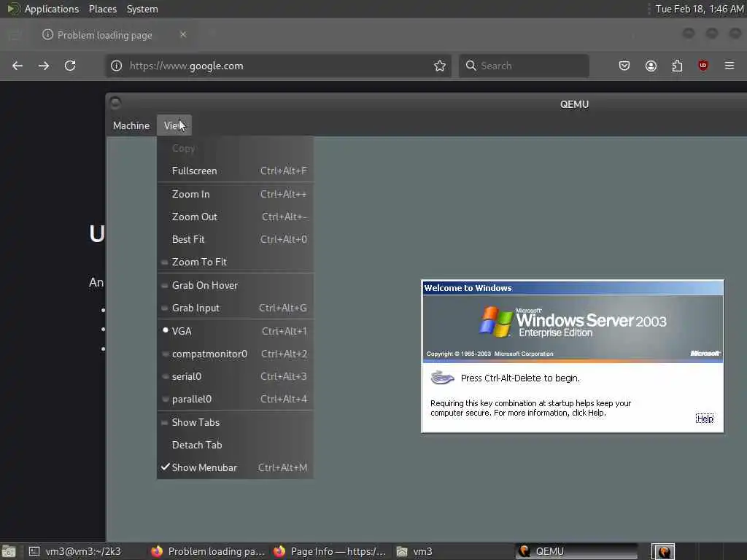Switch to serial0 console

tap(235, 376)
